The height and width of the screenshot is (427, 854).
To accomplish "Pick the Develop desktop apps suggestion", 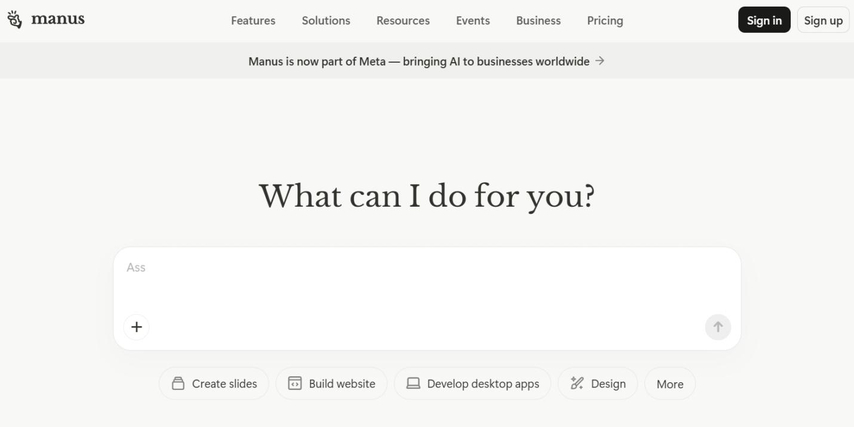I will 472,383.
